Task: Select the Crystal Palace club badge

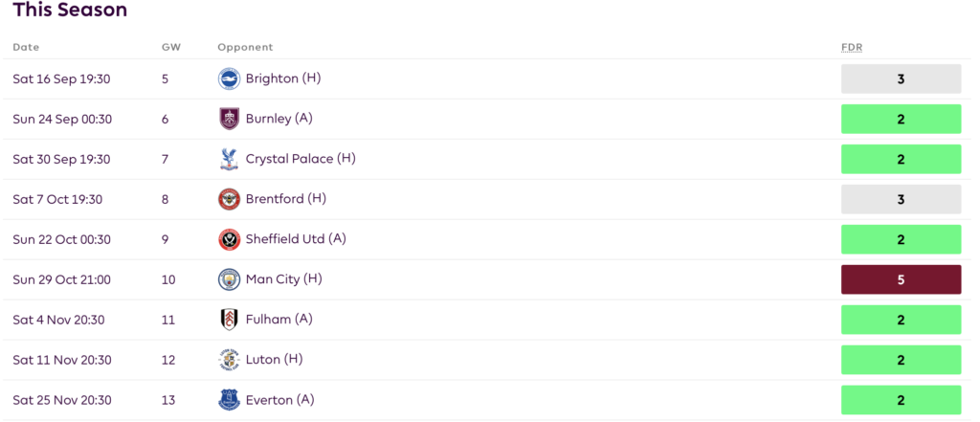Action: [229, 159]
